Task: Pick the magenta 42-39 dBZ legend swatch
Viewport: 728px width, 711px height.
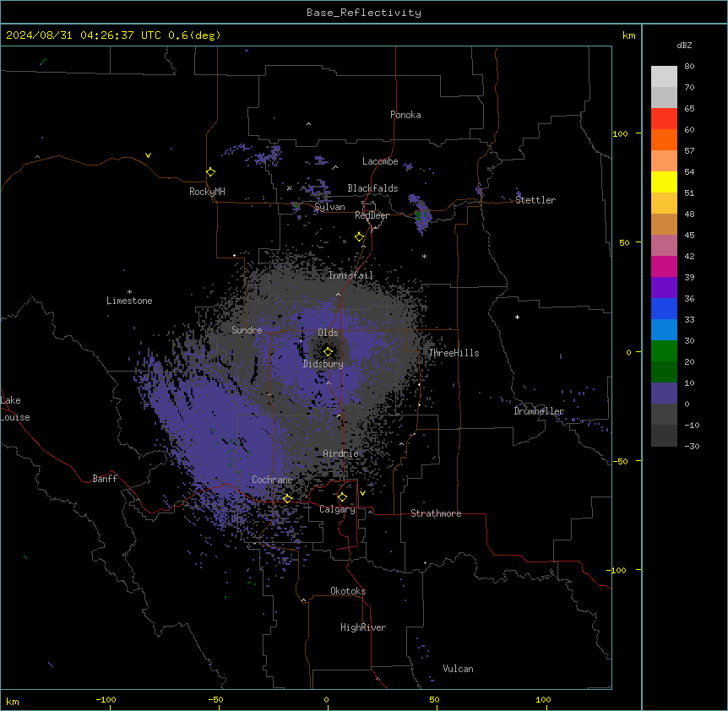Action: 664,266
